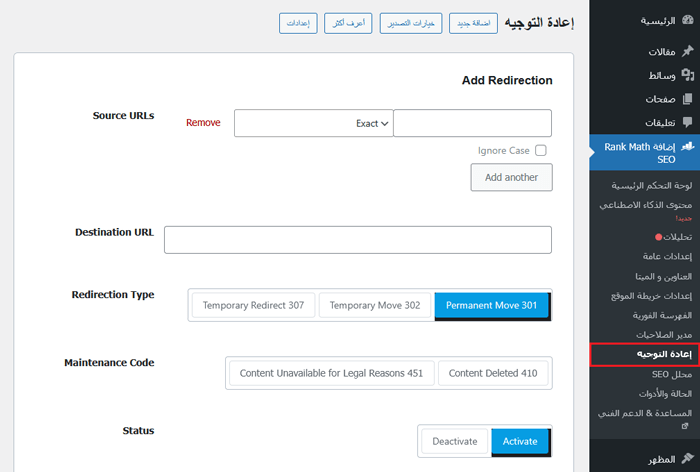Go to محتوى الذكاء الاصطناعي submenu

(646, 205)
